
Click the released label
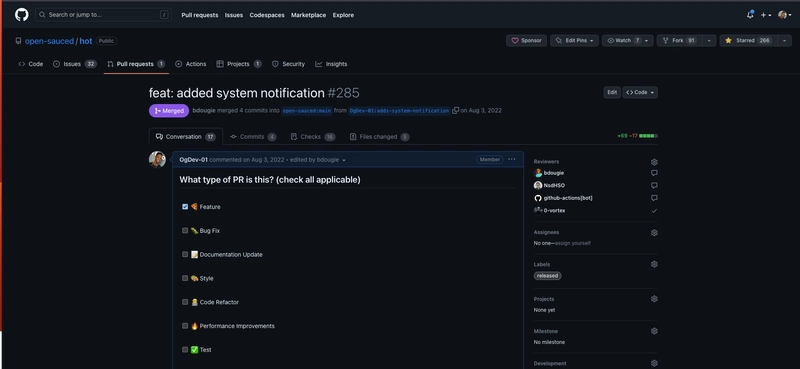[x=547, y=276]
